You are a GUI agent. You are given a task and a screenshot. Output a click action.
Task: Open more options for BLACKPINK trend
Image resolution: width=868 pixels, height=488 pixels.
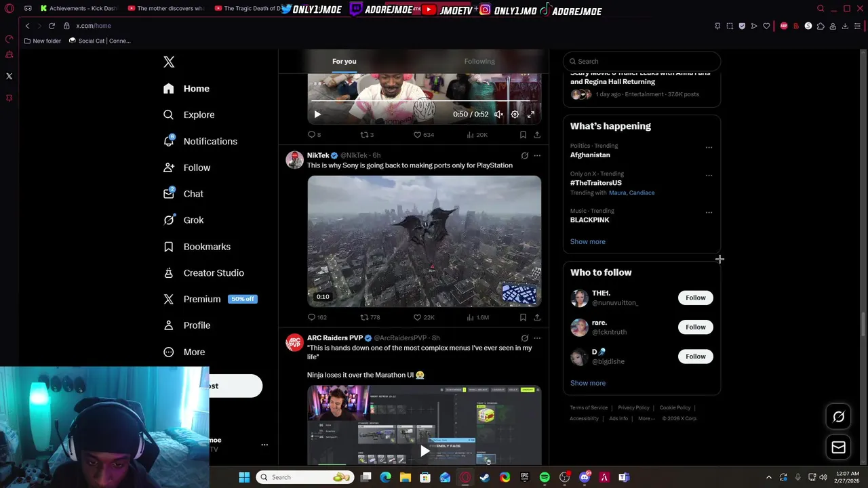click(x=709, y=212)
